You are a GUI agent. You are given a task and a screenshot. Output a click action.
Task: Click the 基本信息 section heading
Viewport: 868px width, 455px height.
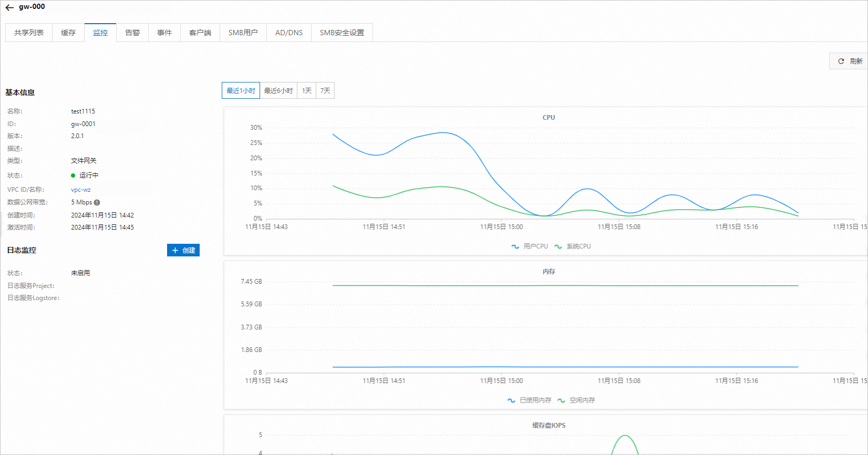(20, 92)
